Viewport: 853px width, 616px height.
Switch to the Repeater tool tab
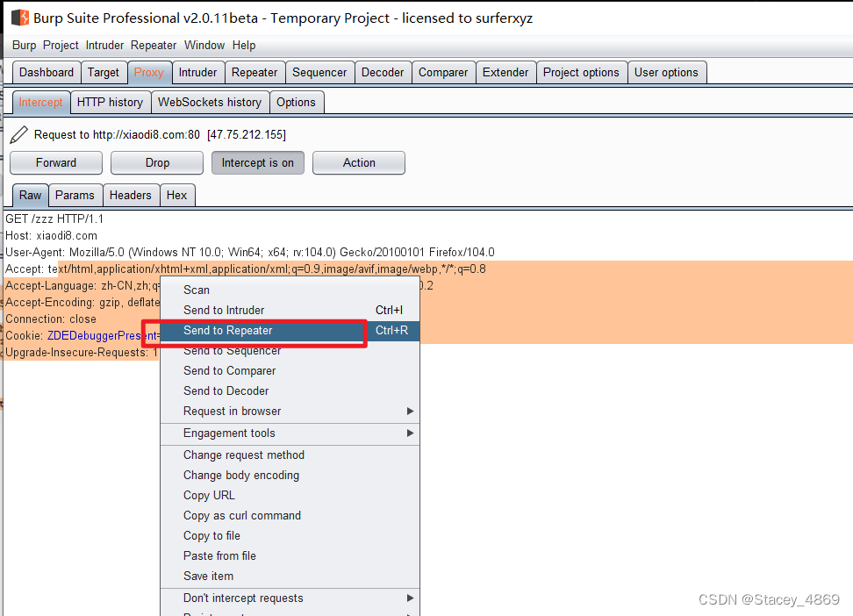click(254, 72)
